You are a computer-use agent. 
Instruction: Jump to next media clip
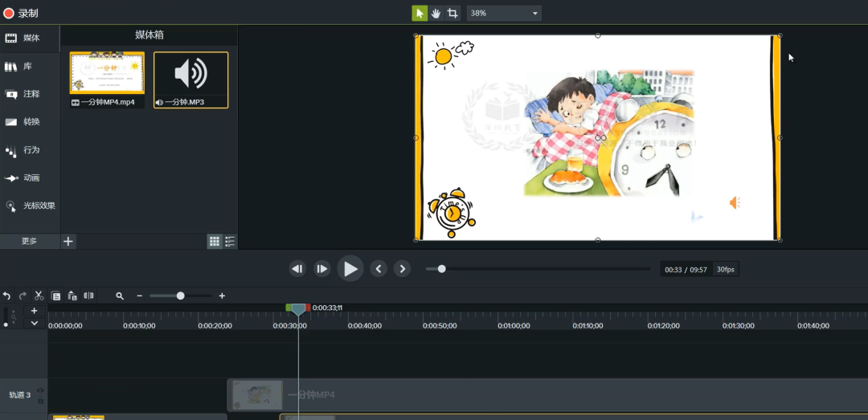pyautogui.click(x=403, y=270)
